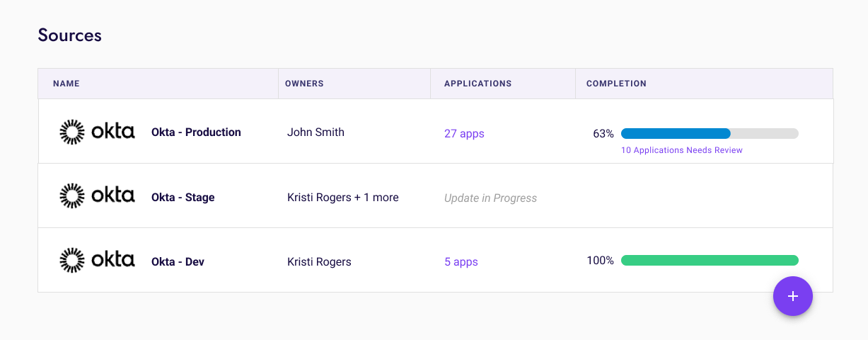Click the green 100% completion progress bar
868x340 pixels.
tap(709, 260)
